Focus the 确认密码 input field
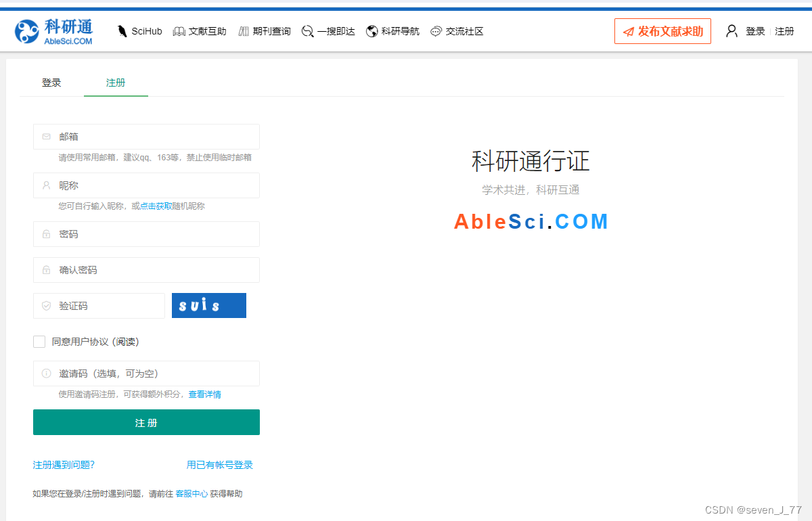This screenshot has width=812, height=521. click(x=146, y=270)
